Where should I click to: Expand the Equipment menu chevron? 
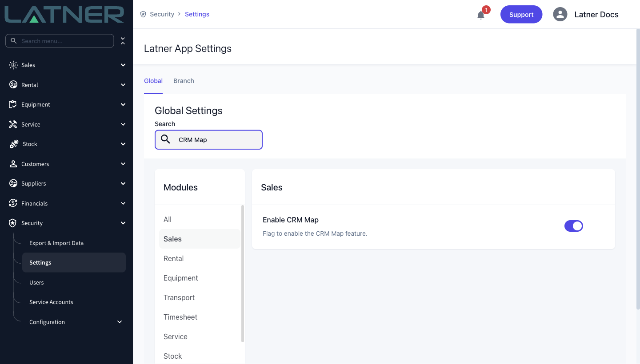123,104
